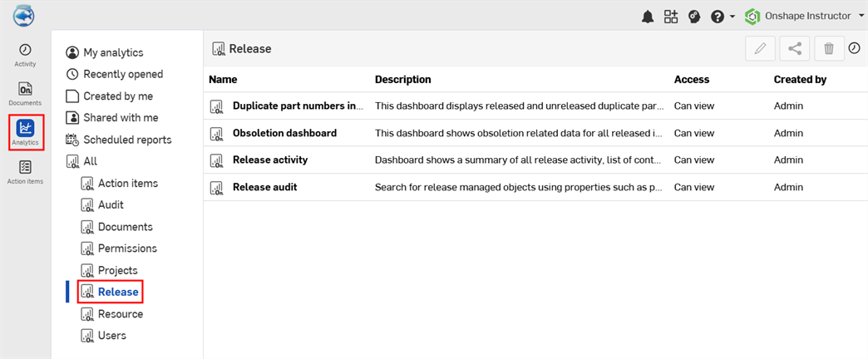Viewport: 868px width, 359px height.
Task: Open Documents in the sidebar
Action: (x=25, y=94)
